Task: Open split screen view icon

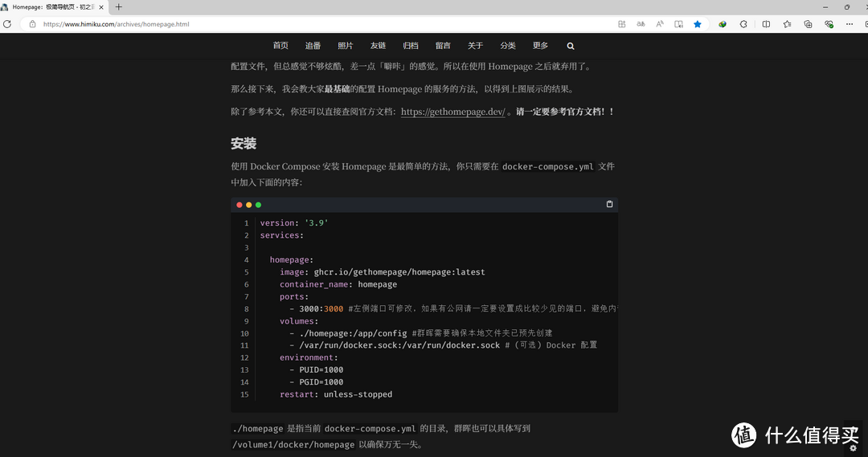Action: tap(766, 24)
